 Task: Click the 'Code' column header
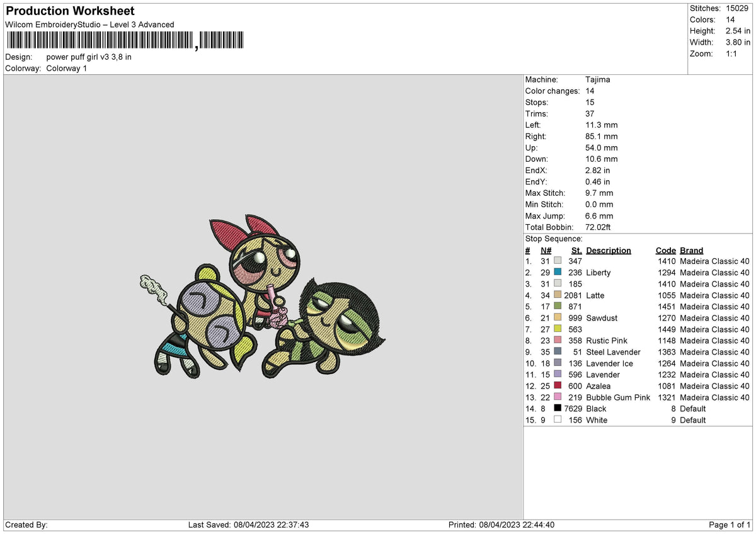[x=665, y=251]
